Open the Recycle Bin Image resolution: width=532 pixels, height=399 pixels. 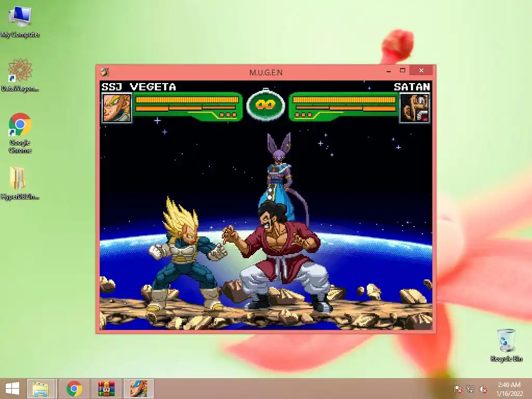coord(506,344)
